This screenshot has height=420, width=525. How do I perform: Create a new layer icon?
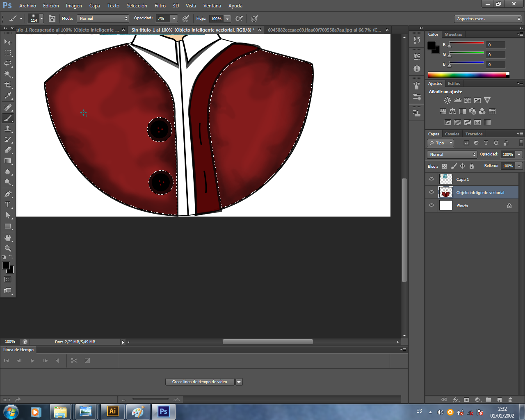(500, 399)
